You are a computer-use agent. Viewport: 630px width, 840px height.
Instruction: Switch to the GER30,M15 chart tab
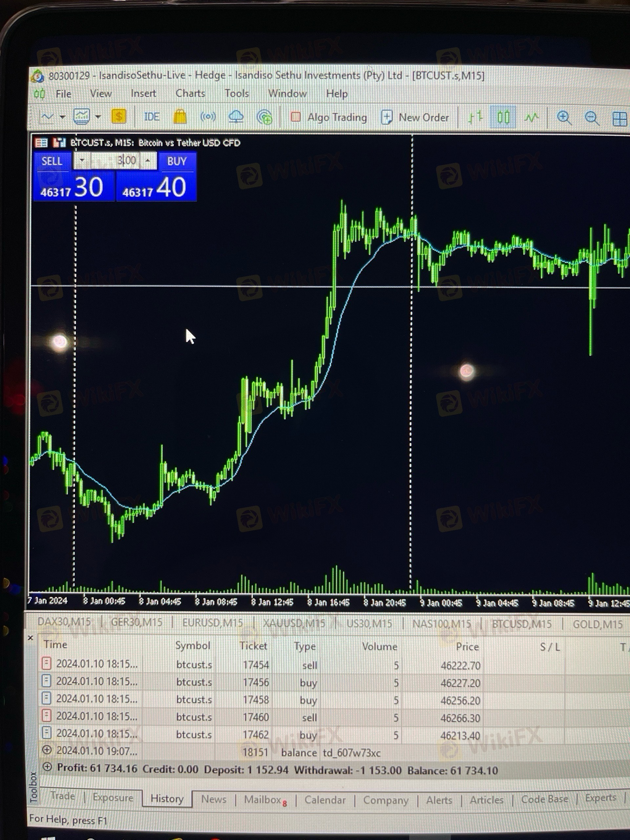point(136,622)
